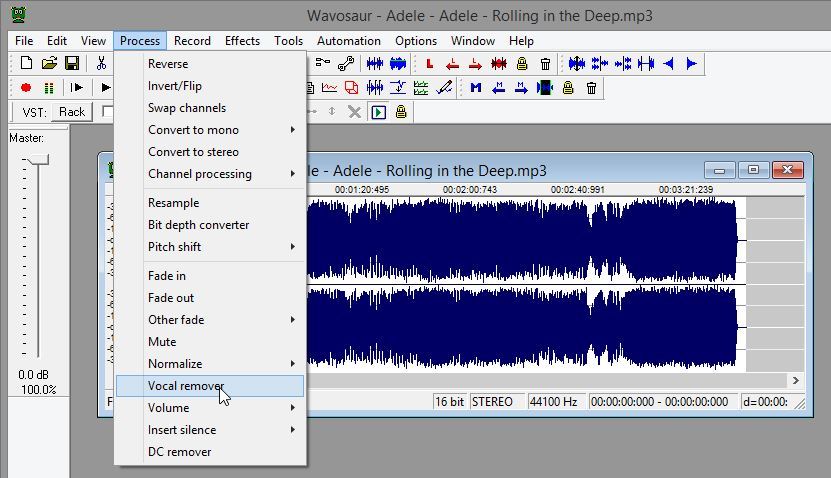This screenshot has height=478, width=831.
Task: Click the waveform scrollbar right arrow
Action: pos(795,380)
